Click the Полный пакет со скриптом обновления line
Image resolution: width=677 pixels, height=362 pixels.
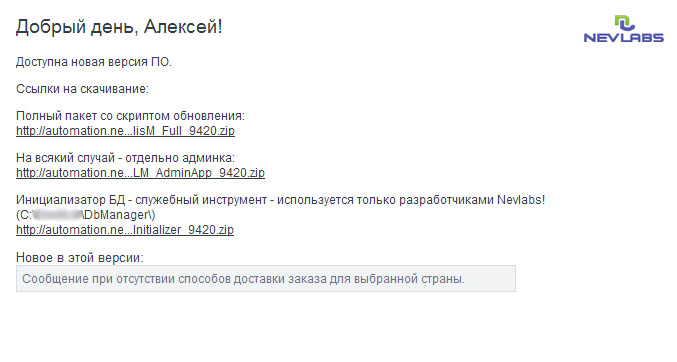[130, 116]
